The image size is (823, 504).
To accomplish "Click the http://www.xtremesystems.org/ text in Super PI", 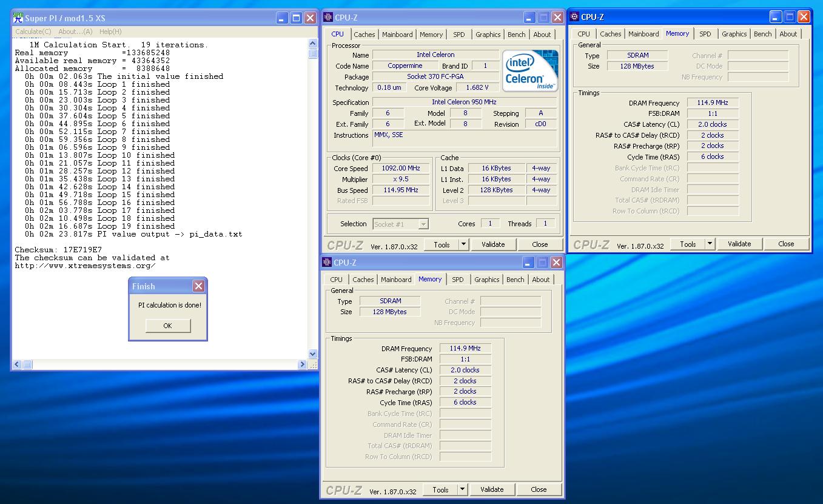I will click(85, 266).
